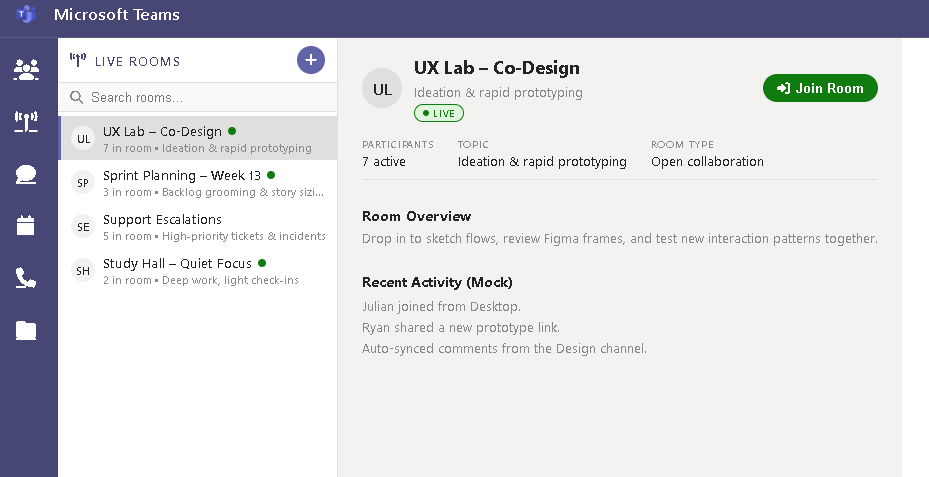Viewport: 929px width, 477px height.
Task: Click the SE avatar for Support Escalations
Action: point(84,227)
